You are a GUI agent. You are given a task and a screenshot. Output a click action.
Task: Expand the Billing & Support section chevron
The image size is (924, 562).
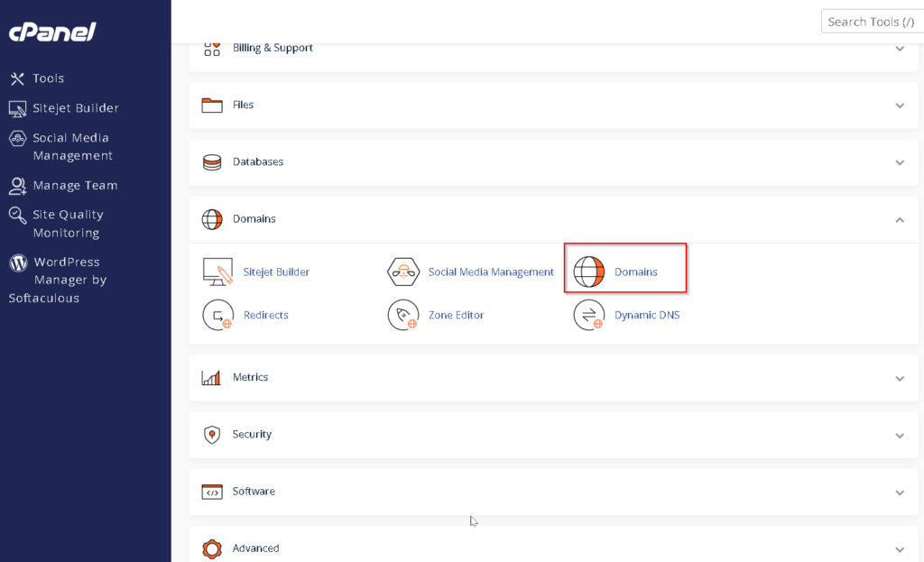[900, 49]
